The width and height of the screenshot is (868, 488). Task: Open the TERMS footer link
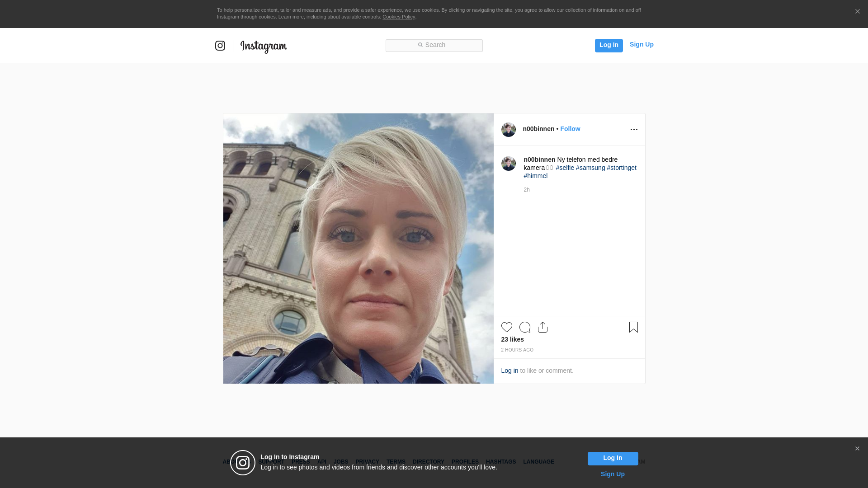[396, 462]
